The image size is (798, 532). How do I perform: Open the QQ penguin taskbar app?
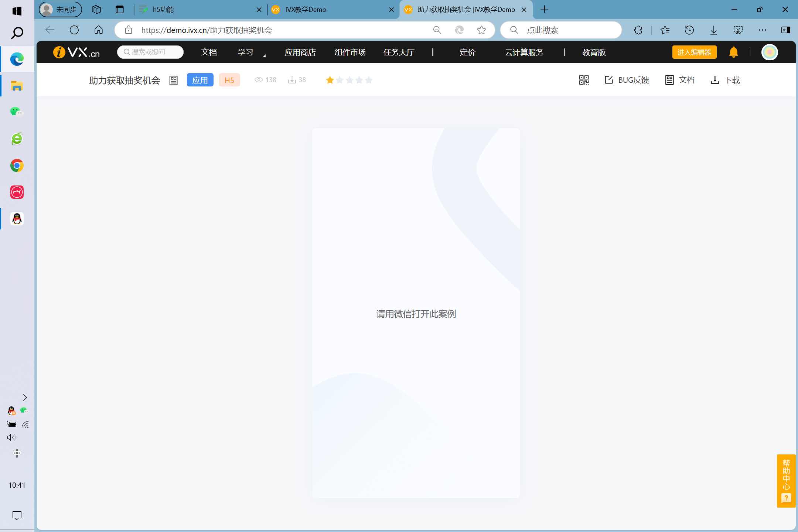click(17, 219)
